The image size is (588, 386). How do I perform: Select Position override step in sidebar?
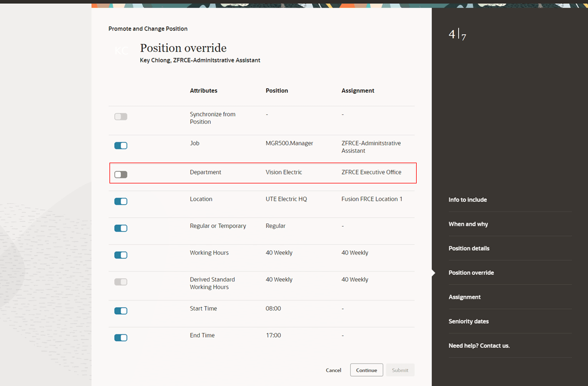[x=471, y=273]
